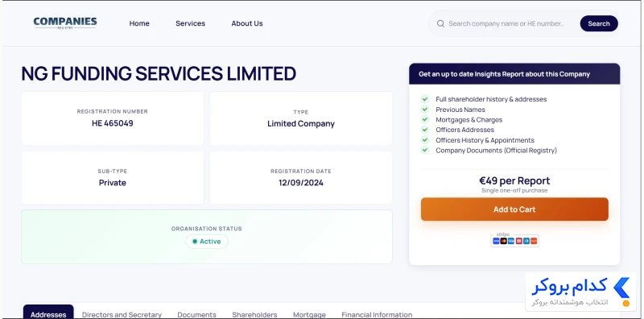Click Company Documents (Official Registry) text

click(496, 151)
